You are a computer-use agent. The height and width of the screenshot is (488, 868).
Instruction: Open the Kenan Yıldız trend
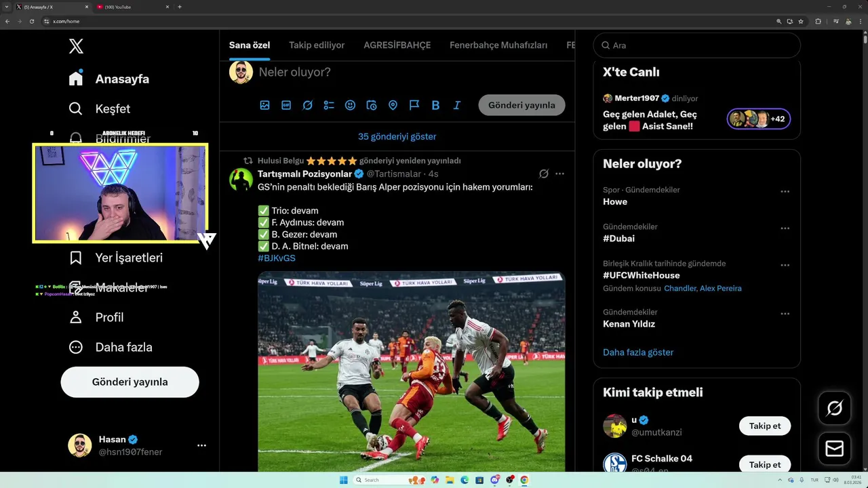pos(629,324)
